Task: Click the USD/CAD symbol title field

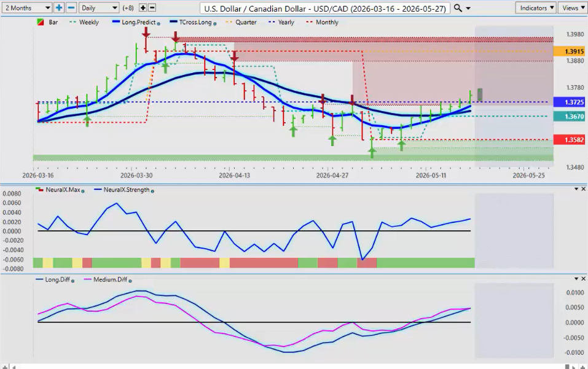Action: point(325,8)
